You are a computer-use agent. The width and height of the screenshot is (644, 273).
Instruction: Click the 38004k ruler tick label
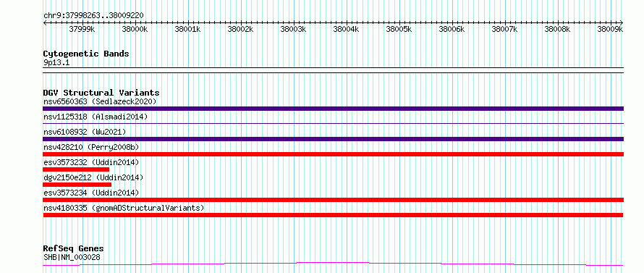point(346,29)
